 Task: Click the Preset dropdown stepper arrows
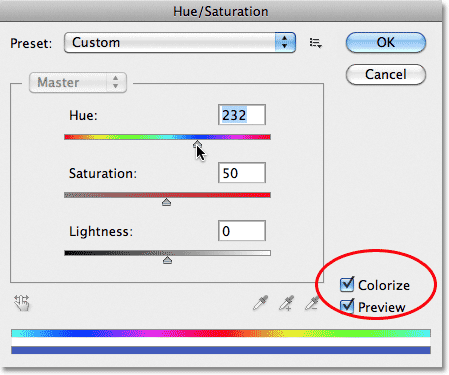[285, 42]
